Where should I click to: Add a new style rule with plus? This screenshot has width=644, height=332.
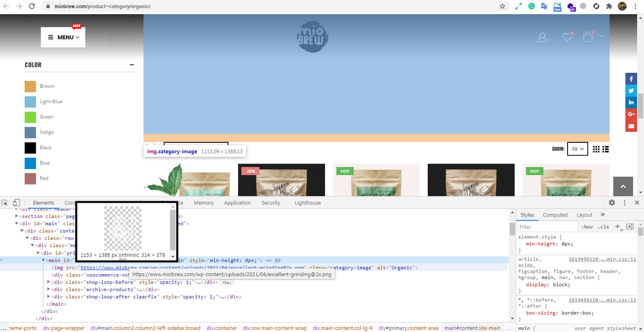click(618, 227)
